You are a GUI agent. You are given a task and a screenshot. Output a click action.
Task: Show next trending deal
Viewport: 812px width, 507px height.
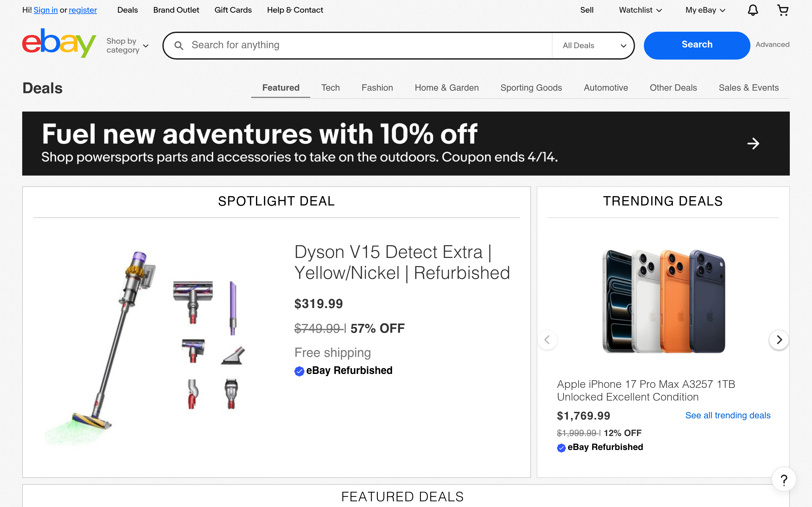(779, 340)
